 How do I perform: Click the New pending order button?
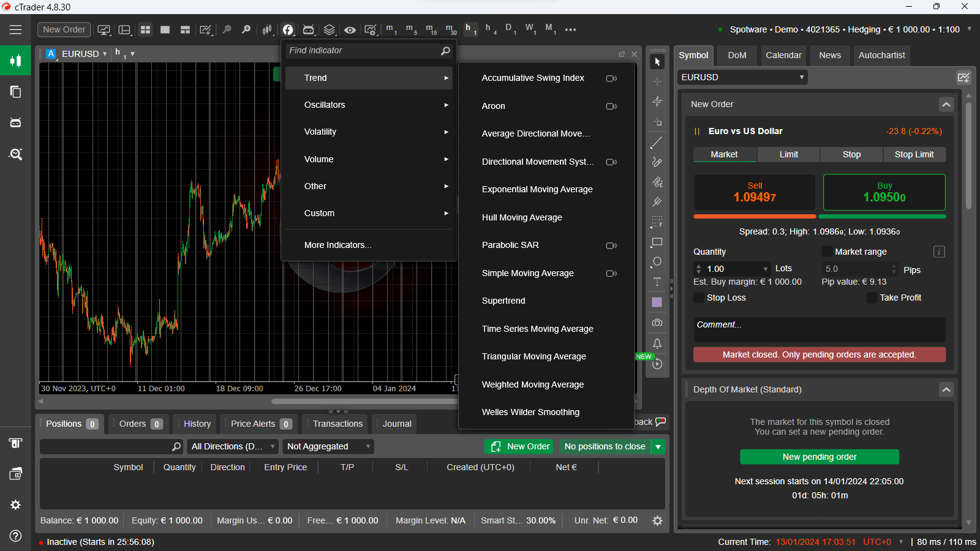point(820,457)
